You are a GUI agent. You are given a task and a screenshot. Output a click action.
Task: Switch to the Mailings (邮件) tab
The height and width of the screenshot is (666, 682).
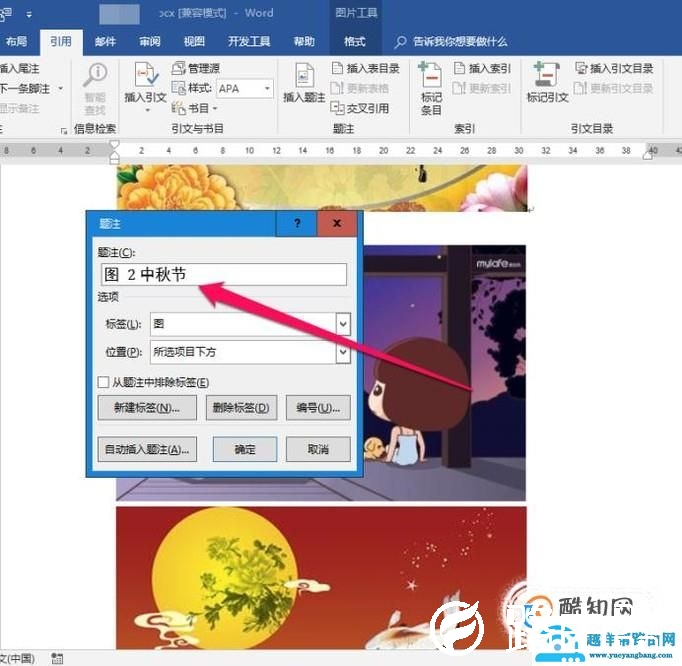click(x=105, y=42)
